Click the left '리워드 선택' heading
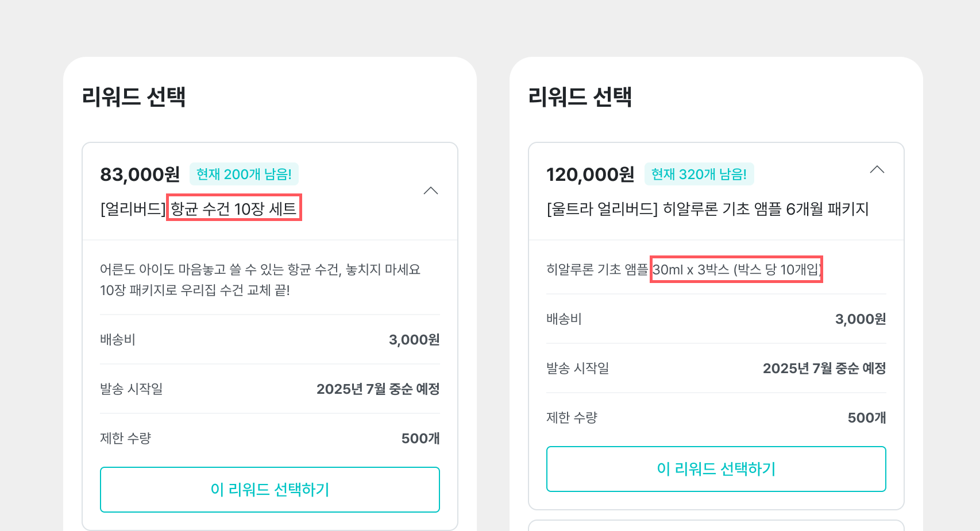This screenshot has height=531, width=980. (x=134, y=96)
